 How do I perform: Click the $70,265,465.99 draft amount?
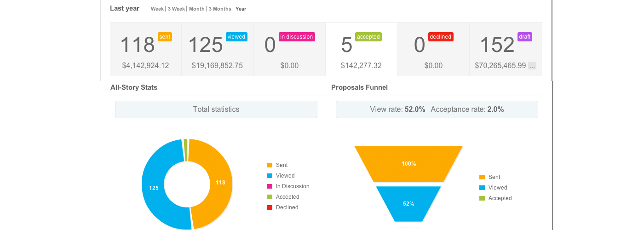coord(500,66)
